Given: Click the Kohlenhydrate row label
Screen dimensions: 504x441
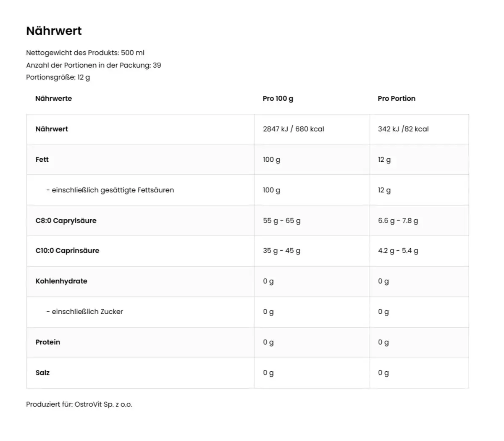Looking at the screenshot, I should pos(61,281).
